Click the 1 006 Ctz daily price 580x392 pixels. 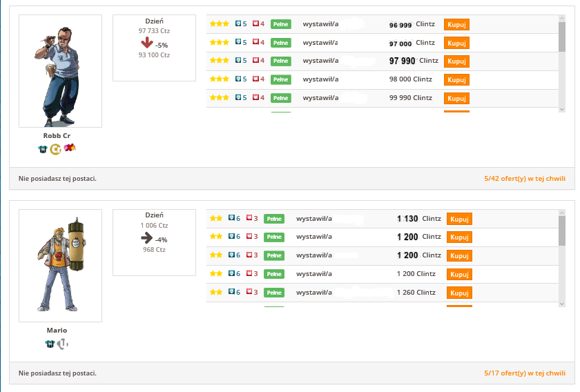[154, 225]
